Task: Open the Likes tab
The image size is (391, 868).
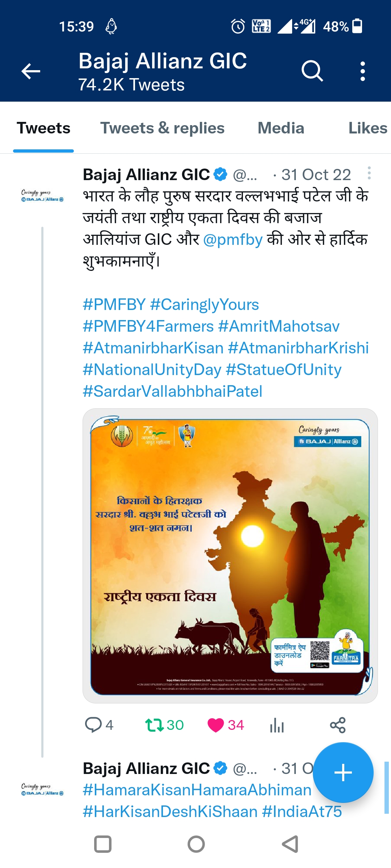Action: [367, 128]
